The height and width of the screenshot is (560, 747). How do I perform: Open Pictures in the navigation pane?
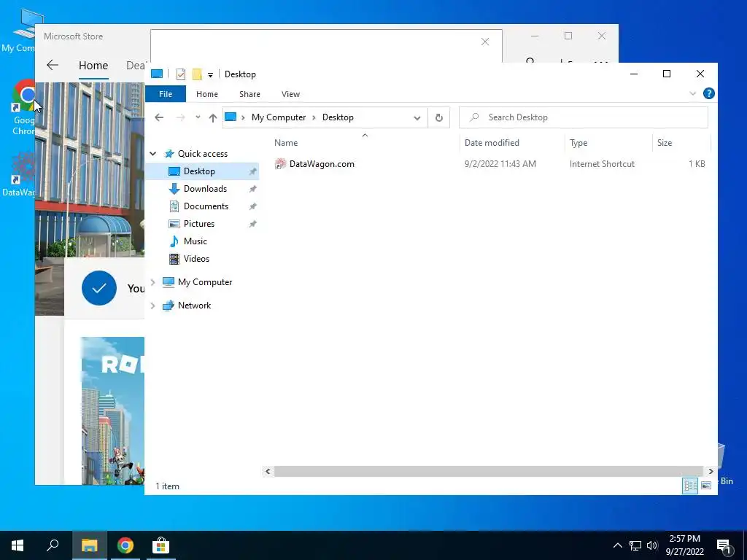click(198, 224)
